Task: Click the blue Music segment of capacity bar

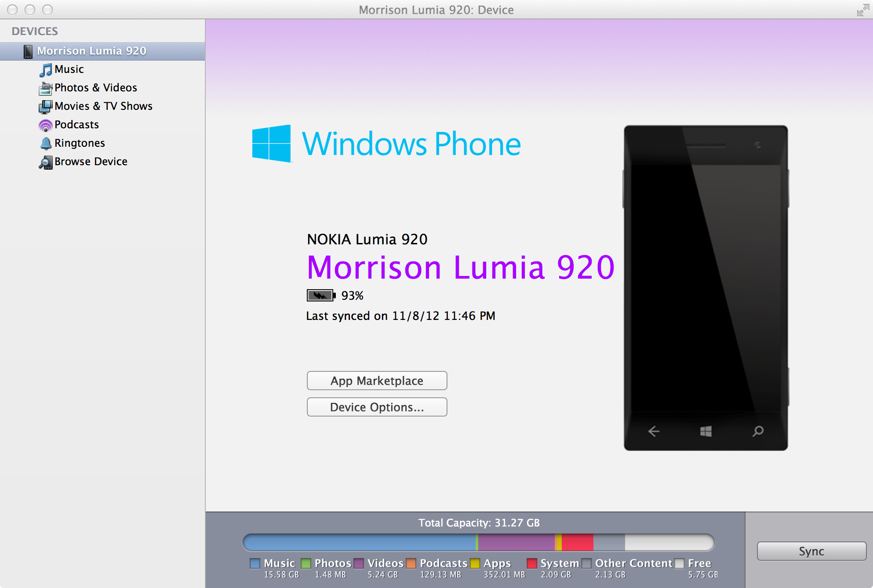Action: click(360, 542)
